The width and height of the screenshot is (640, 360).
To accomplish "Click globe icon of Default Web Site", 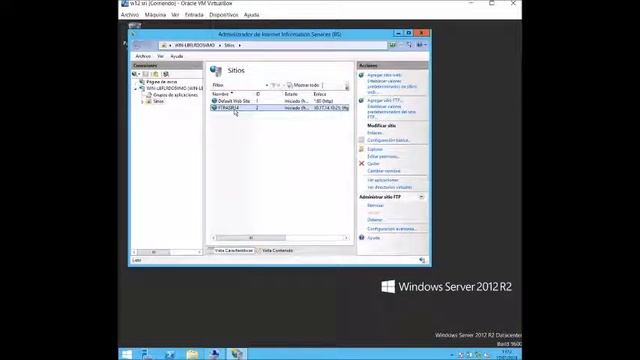I will (x=214, y=101).
